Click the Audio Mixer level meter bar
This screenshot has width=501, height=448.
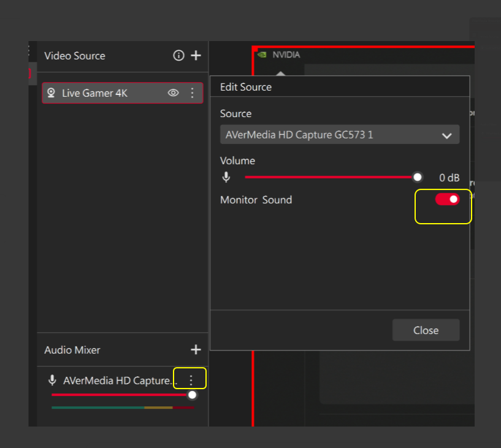pos(123,408)
